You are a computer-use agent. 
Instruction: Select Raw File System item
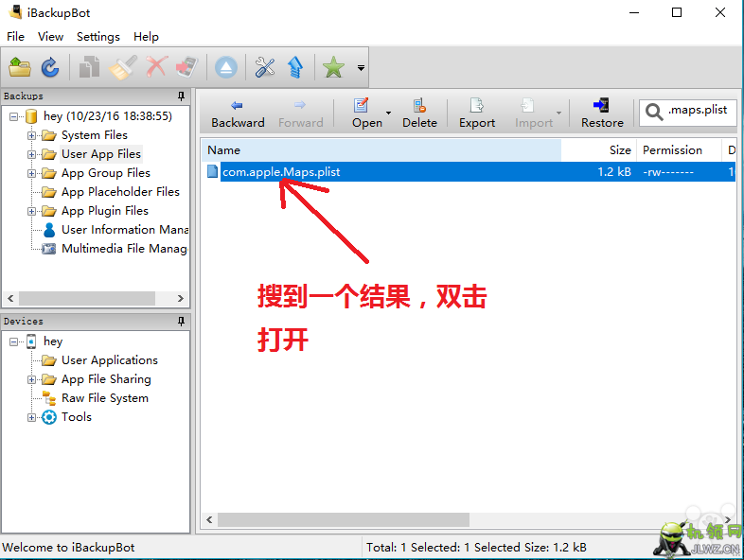tap(105, 398)
